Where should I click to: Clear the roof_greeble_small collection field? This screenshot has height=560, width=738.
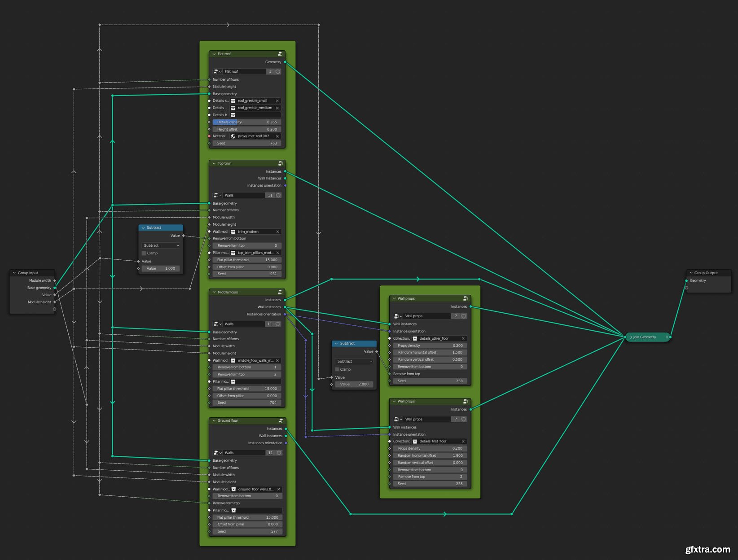click(x=277, y=101)
